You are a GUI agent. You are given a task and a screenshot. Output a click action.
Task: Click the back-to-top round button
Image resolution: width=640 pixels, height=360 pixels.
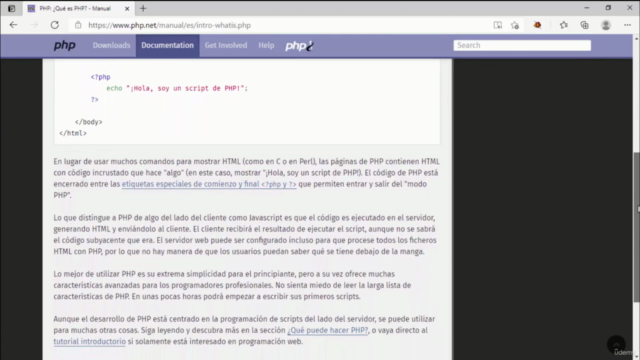616,345
